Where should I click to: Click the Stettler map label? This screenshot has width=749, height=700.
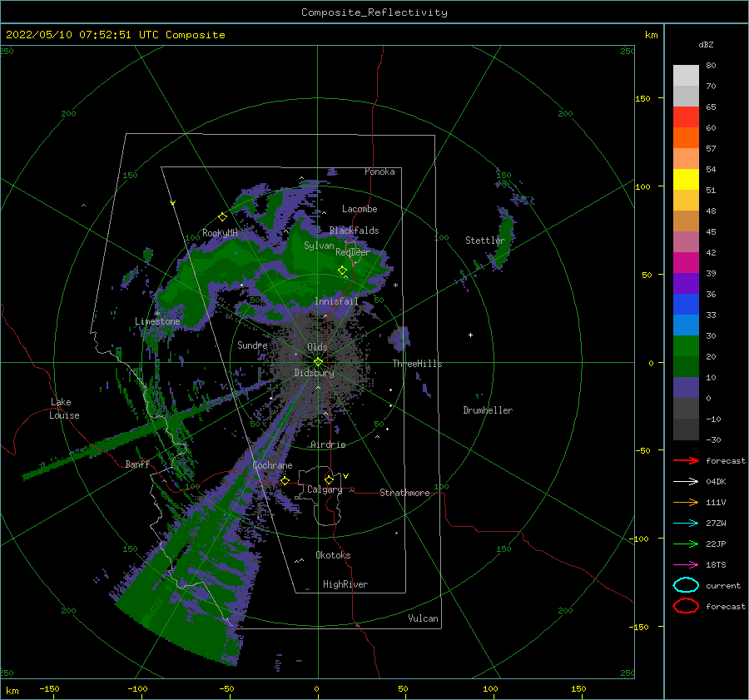485,241
